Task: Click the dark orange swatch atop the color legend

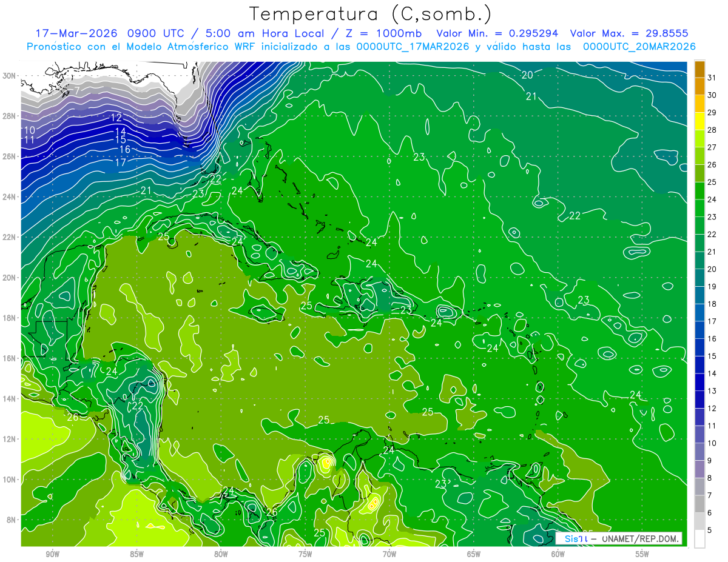Action: [699, 69]
